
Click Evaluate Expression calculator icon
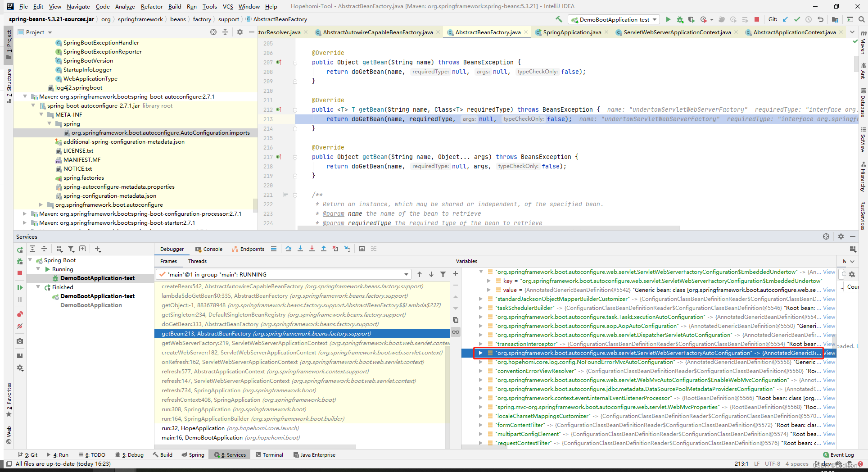(x=362, y=249)
